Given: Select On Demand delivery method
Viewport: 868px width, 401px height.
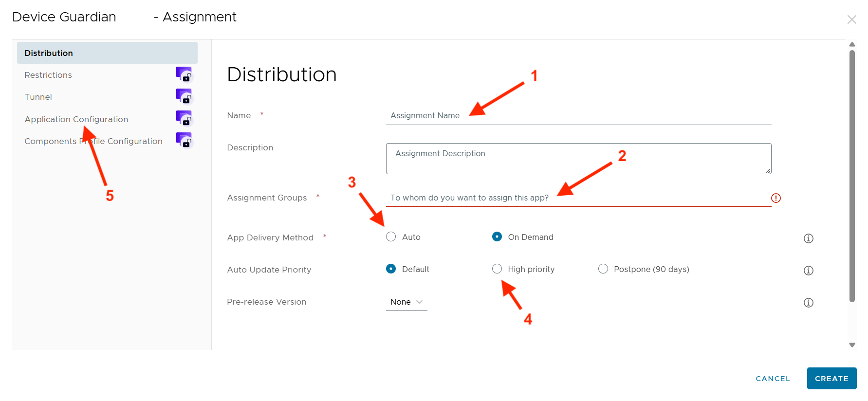Looking at the screenshot, I should (x=497, y=237).
